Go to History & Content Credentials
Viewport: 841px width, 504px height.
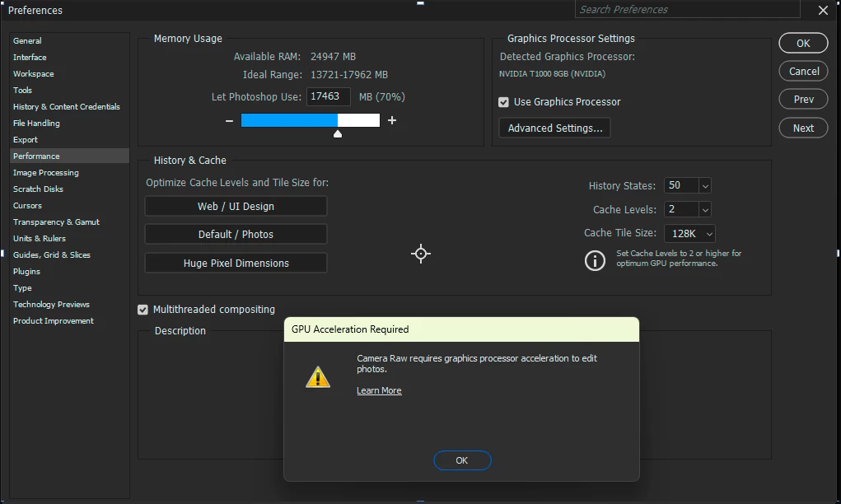[x=67, y=107]
